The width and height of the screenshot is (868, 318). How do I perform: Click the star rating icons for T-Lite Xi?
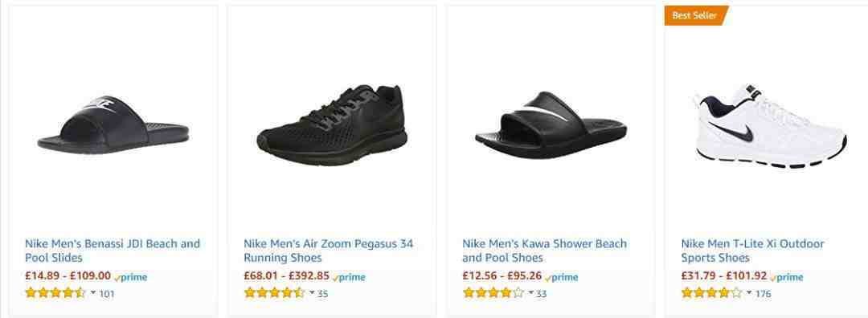(x=712, y=293)
